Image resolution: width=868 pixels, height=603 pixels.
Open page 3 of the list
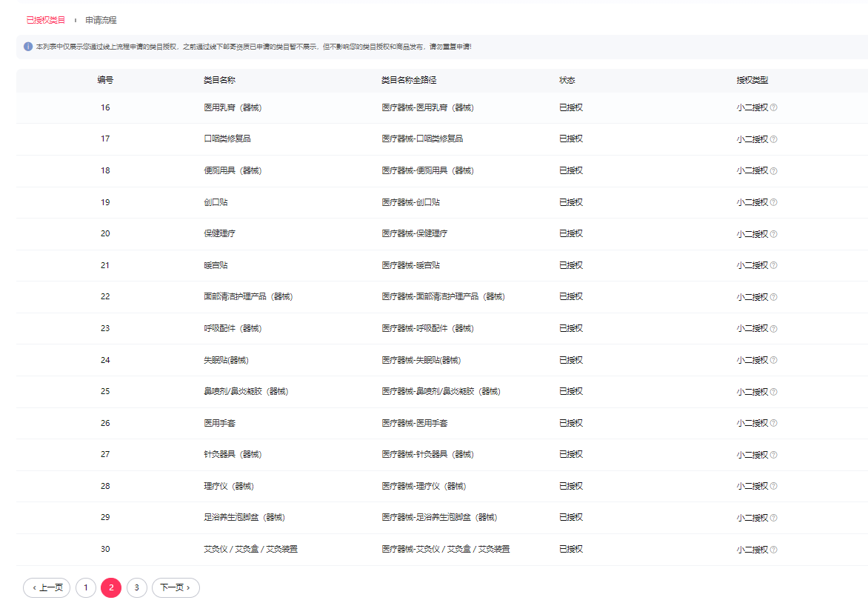[x=136, y=587]
